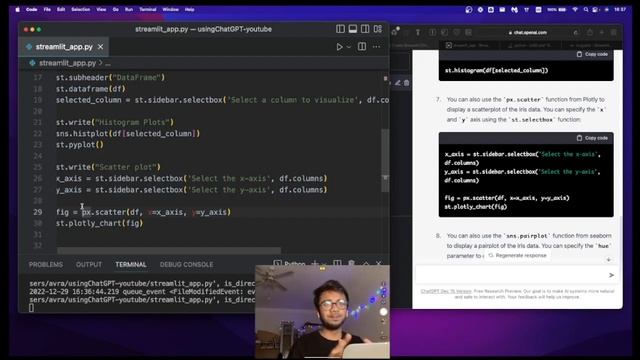Open the run options dropdown beside the play icon

click(x=349, y=47)
